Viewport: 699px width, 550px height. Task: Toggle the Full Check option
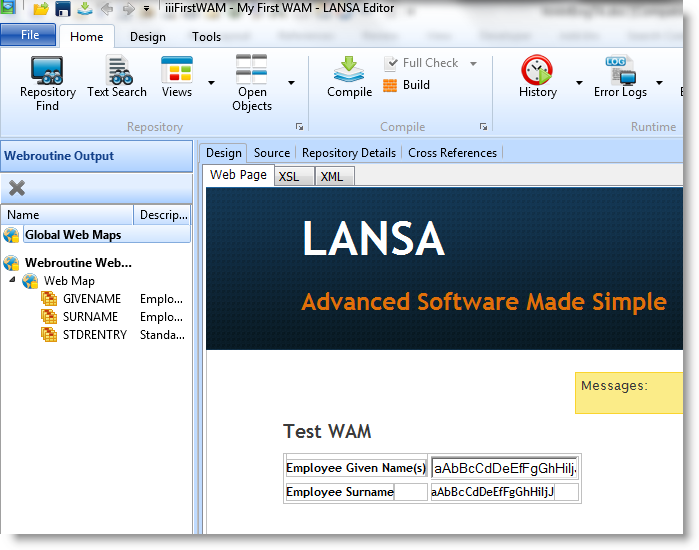(x=422, y=63)
